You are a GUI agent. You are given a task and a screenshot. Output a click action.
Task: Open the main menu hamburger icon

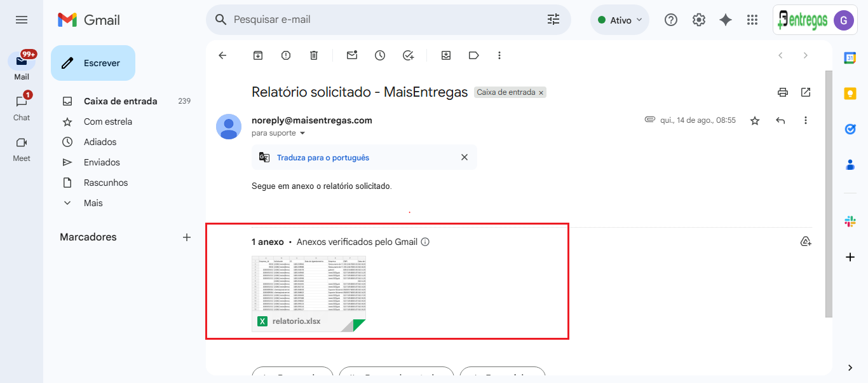click(22, 20)
